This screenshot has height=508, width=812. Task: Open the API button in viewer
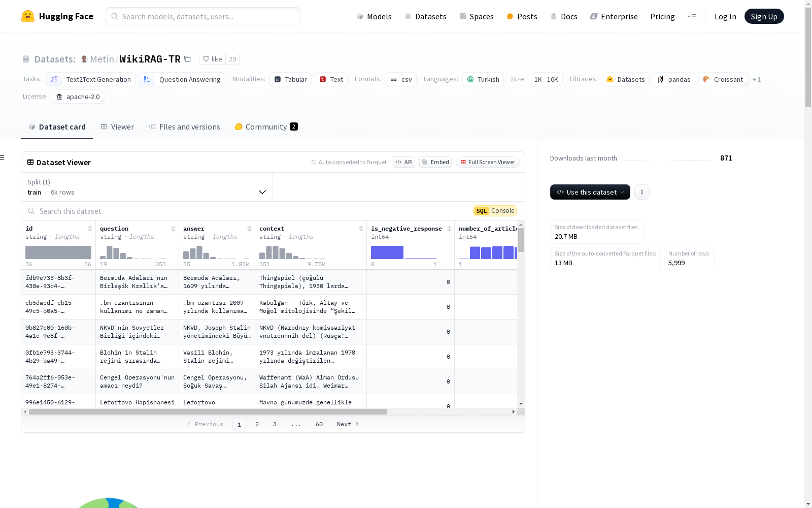point(404,162)
